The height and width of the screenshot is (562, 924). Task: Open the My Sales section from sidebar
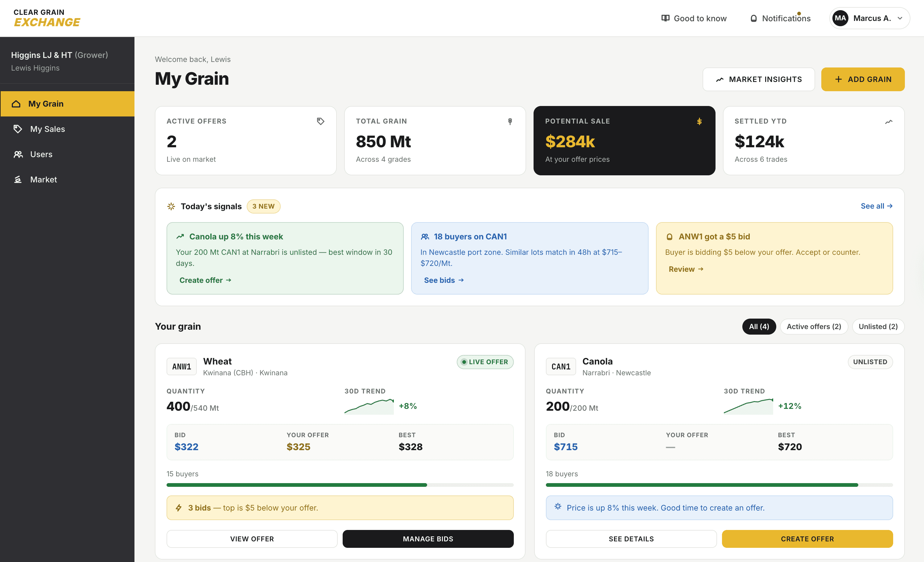pos(47,129)
